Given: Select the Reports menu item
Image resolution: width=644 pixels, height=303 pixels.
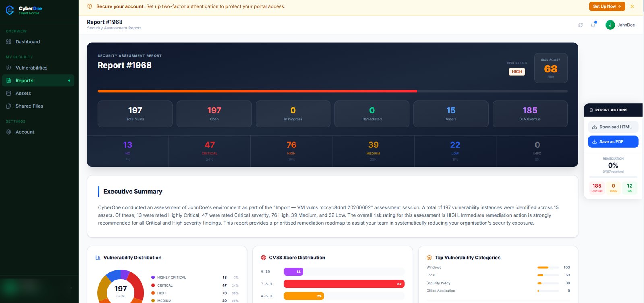Looking at the screenshot, I should [x=38, y=80].
